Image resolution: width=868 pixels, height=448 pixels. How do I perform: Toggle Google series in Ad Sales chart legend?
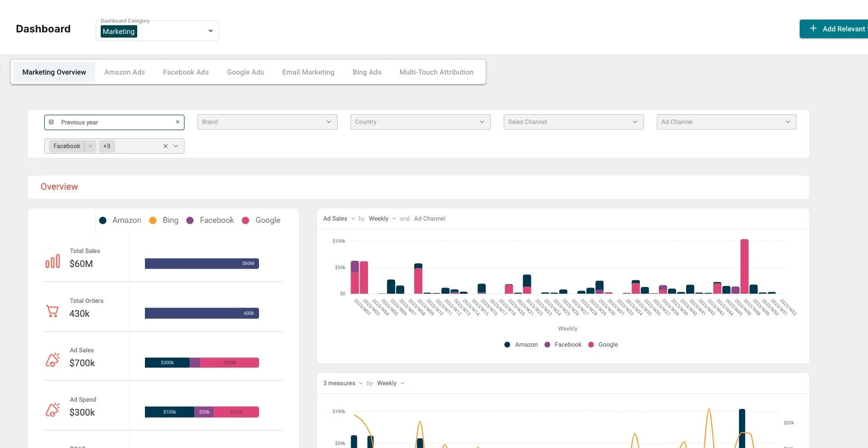[603, 345]
